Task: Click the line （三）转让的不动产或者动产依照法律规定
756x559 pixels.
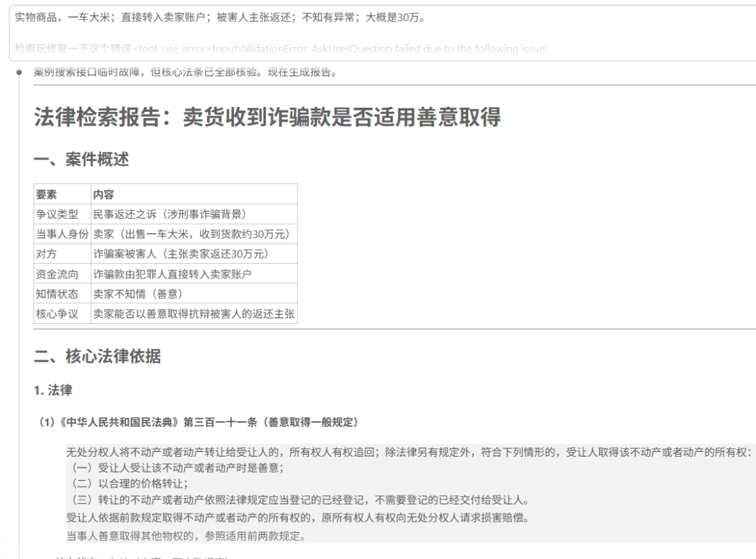Action: point(298,500)
